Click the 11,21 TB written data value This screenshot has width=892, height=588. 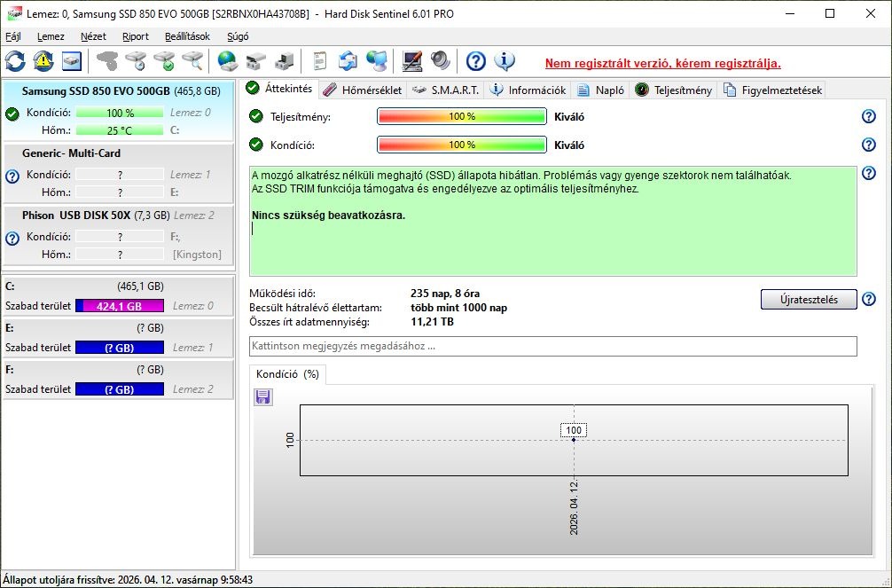[x=432, y=322]
